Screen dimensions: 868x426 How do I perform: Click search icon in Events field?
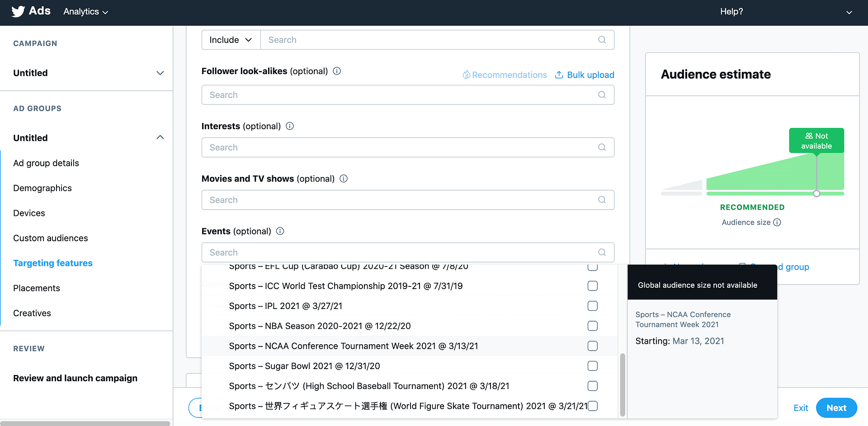point(602,252)
